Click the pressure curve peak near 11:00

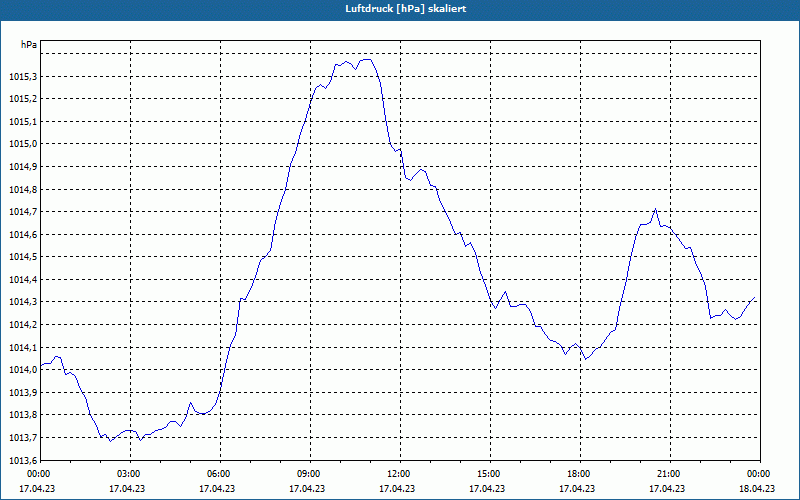[366, 60]
